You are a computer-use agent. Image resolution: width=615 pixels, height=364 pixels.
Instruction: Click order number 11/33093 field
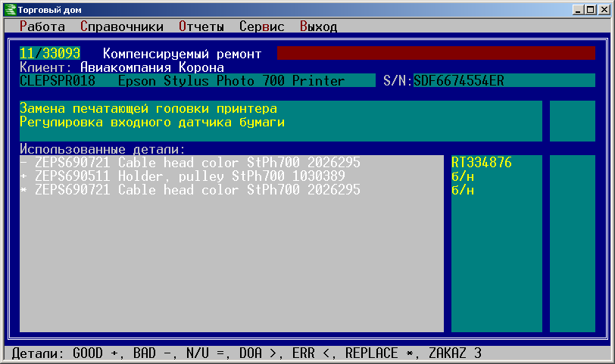click(50, 53)
